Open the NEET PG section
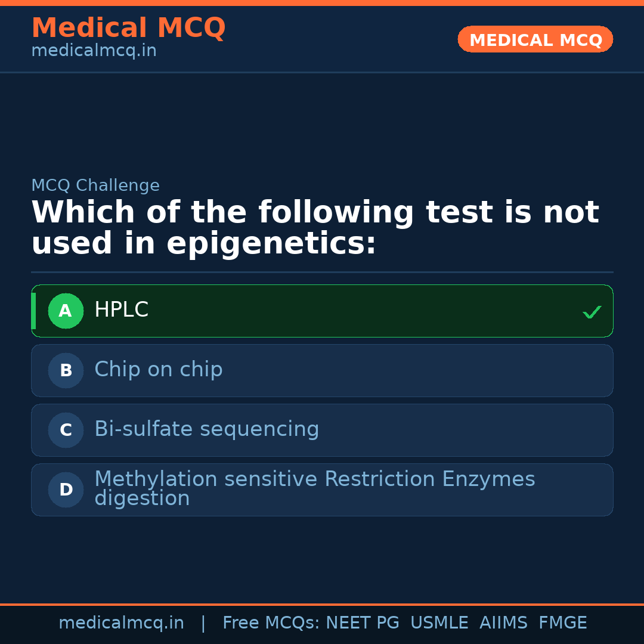 (362, 622)
